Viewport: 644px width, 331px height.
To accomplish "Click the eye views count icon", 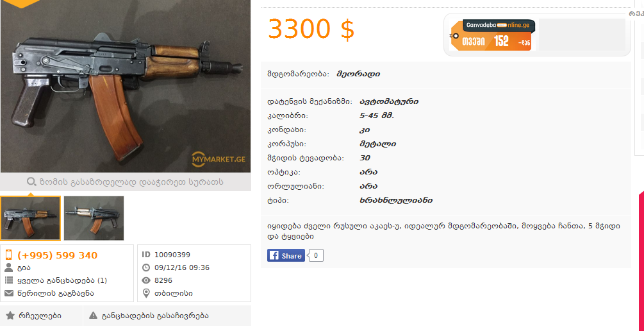I will 146,280.
